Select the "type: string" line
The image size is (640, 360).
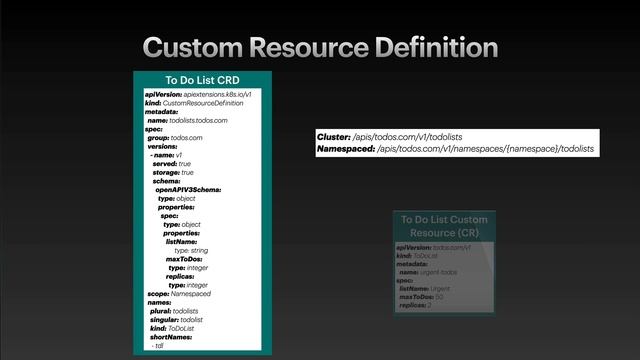(191, 251)
